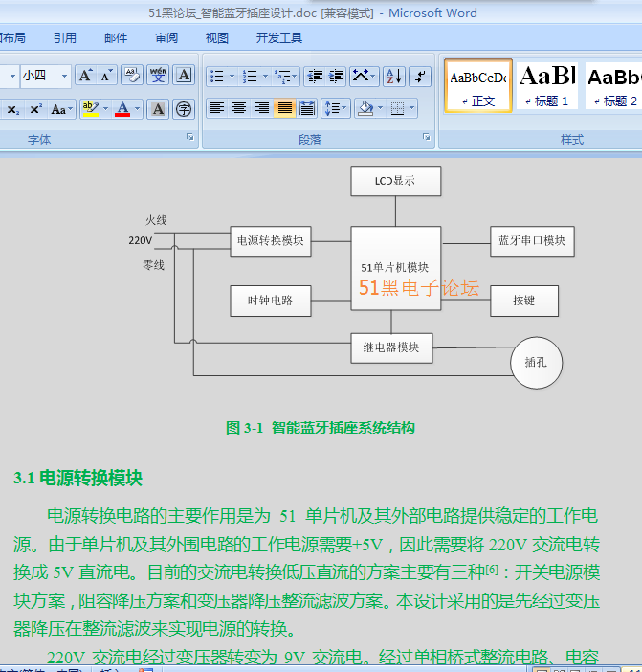The height and width of the screenshot is (672, 642).
Task: Open the 引用 ribbon tab
Action: [65, 37]
